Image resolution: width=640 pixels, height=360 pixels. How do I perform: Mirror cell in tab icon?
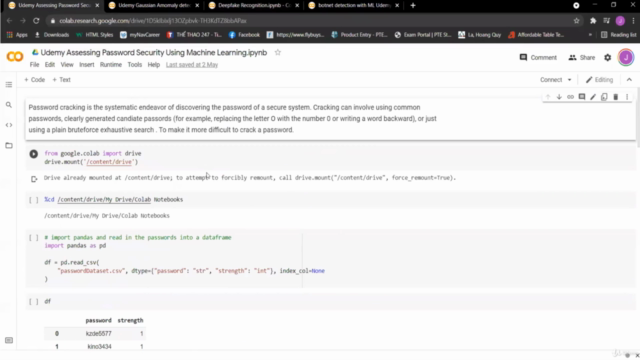604,97
